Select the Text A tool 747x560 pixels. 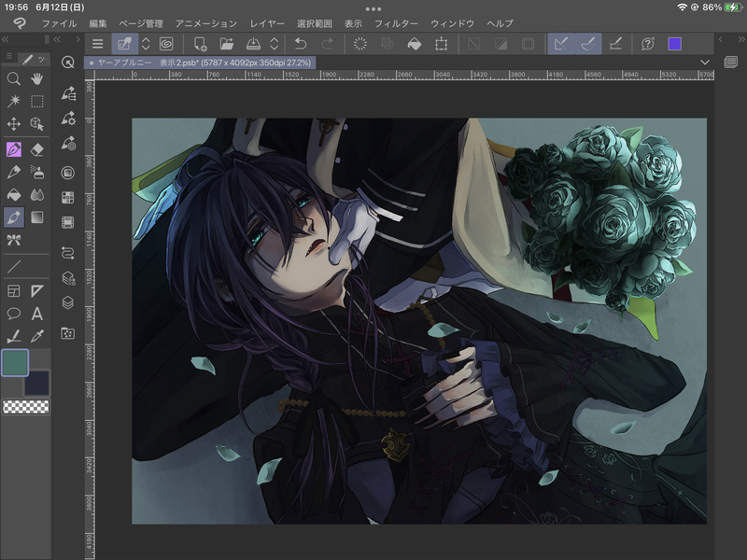(x=37, y=314)
